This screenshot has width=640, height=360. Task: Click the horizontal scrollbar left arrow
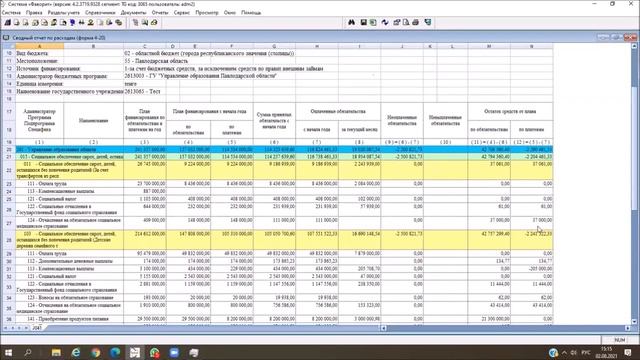click(384, 328)
